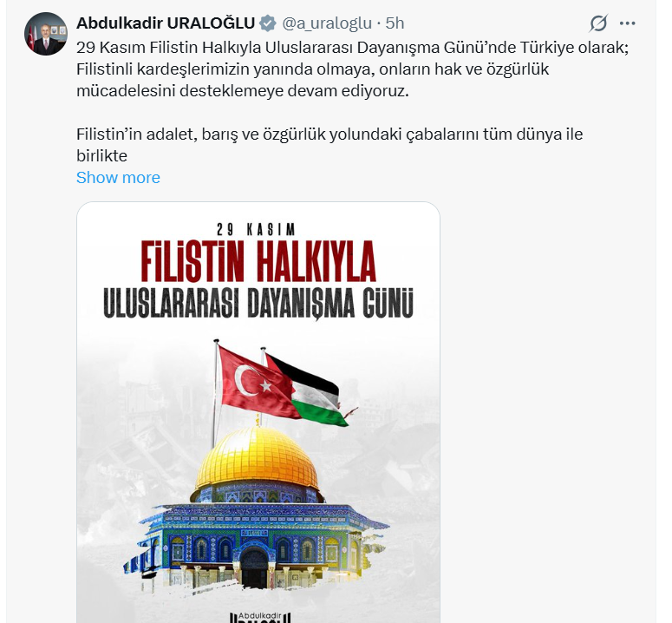Click the red FİLİSTİN HALKIYLA headline
Viewport: 672px width, 623px height.
coord(258,260)
